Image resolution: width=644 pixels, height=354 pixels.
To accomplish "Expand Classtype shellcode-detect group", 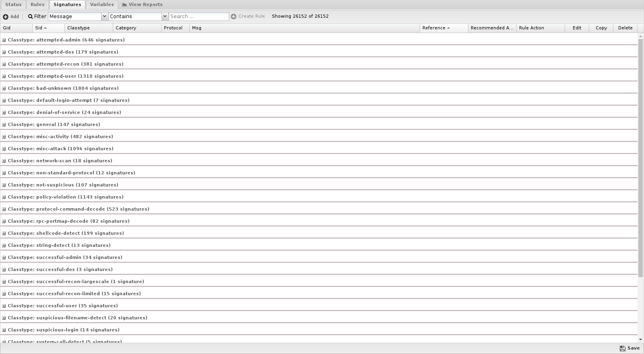I will pyautogui.click(x=4, y=233).
